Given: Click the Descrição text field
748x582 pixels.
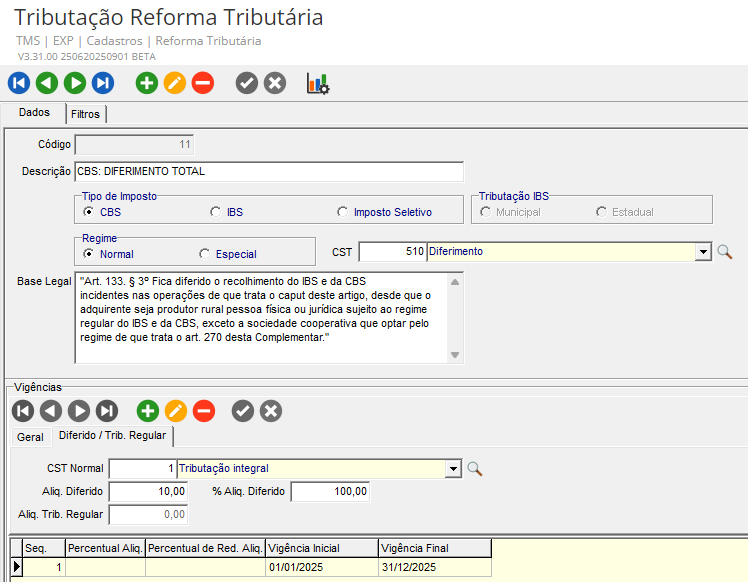Looking at the screenshot, I should [x=269, y=171].
